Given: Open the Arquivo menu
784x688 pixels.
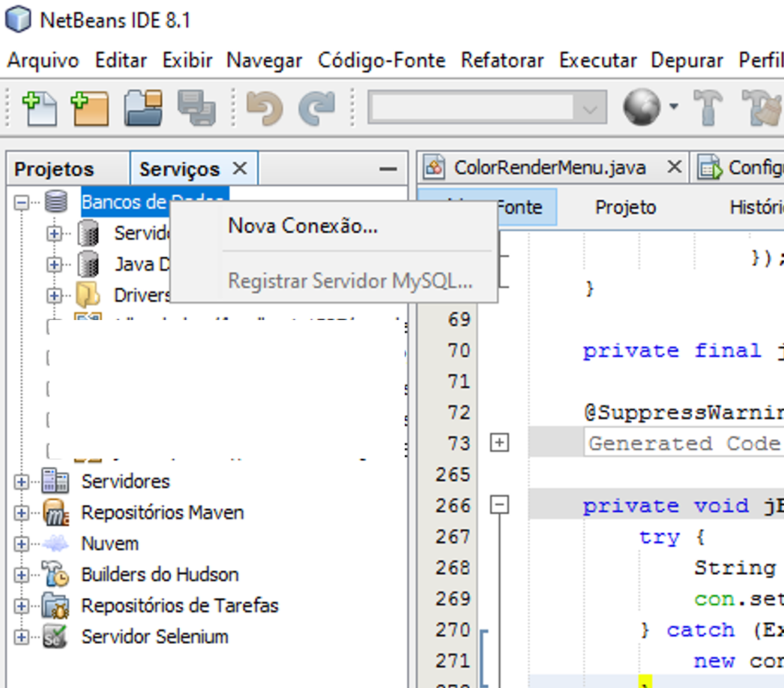Looking at the screenshot, I should point(43,61).
